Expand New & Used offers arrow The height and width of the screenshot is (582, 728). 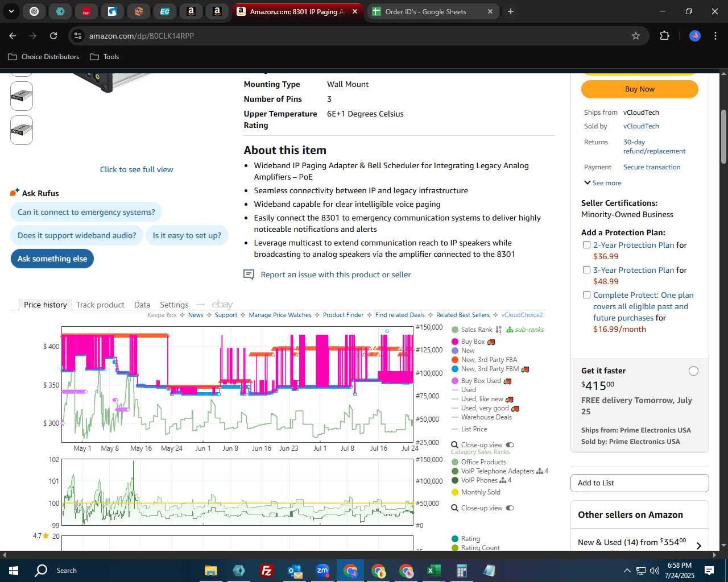point(698,546)
